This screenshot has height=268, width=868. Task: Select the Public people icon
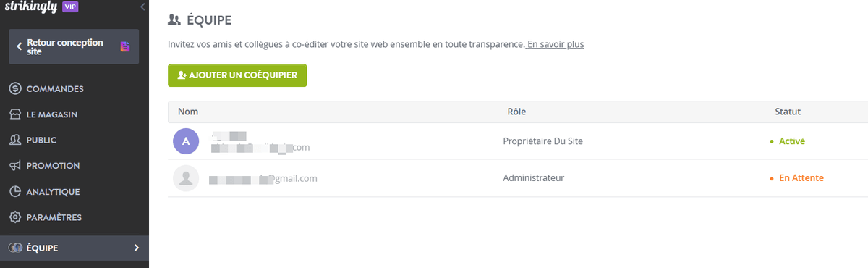click(14, 140)
